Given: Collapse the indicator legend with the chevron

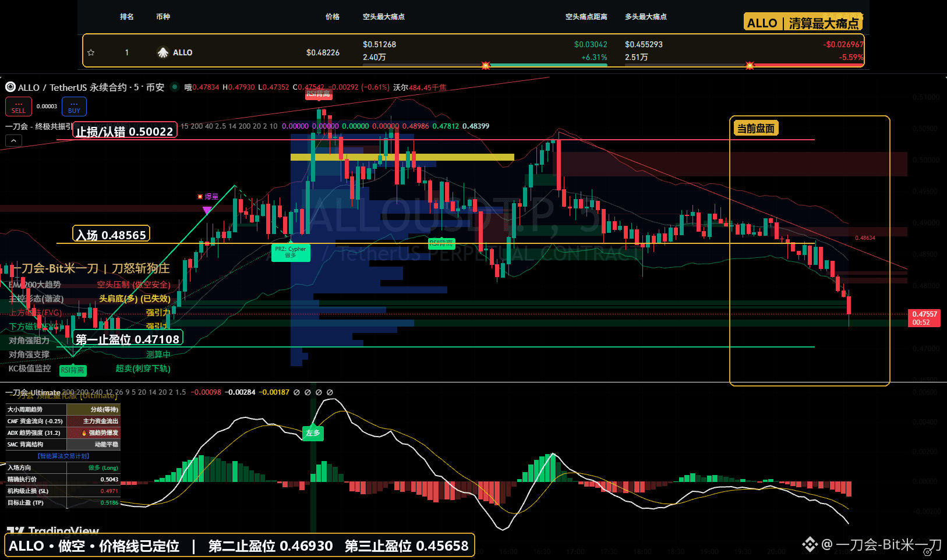Looking at the screenshot, I should (13, 140).
